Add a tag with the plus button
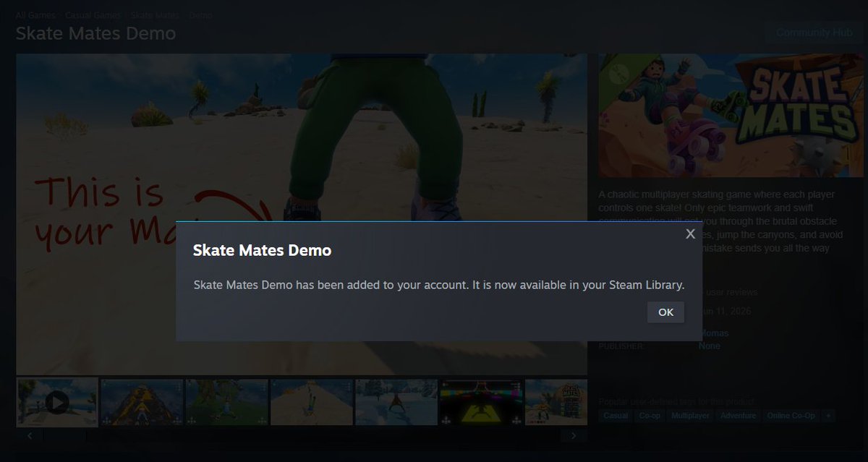The width and height of the screenshot is (868, 462). (x=829, y=416)
